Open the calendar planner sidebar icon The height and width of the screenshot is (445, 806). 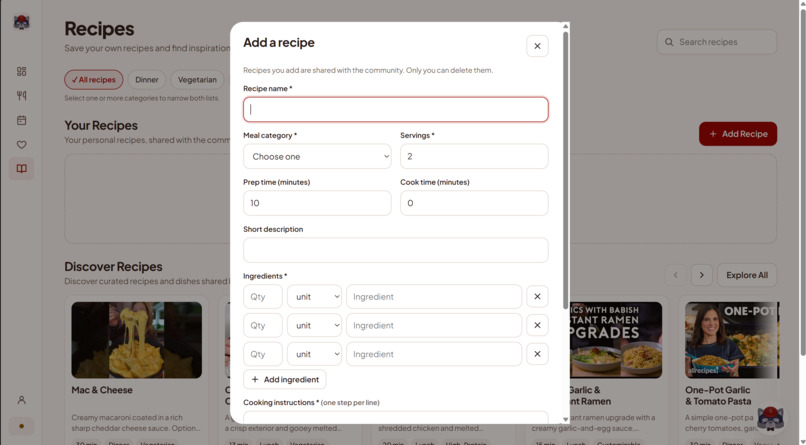[21, 120]
